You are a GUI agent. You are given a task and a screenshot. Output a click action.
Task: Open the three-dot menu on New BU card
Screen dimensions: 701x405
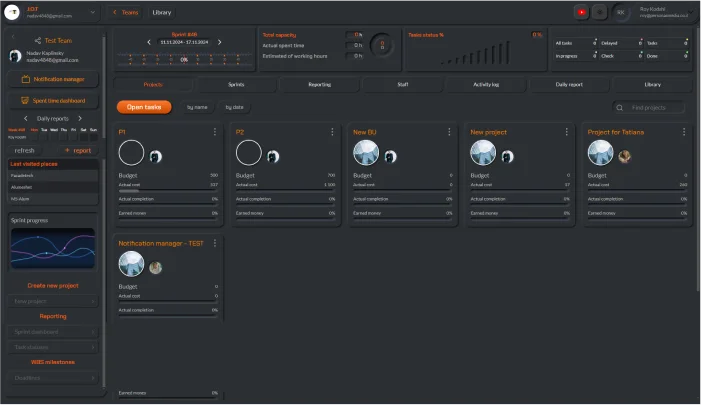pos(449,132)
